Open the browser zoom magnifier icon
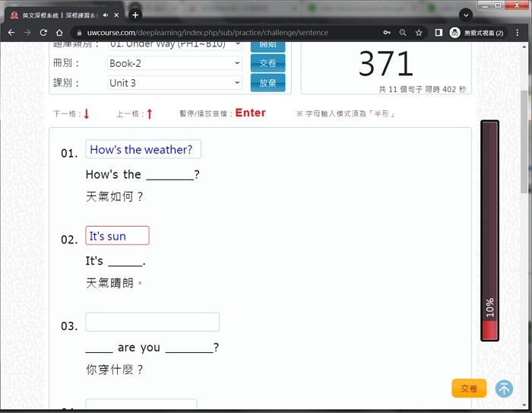 coord(403,33)
